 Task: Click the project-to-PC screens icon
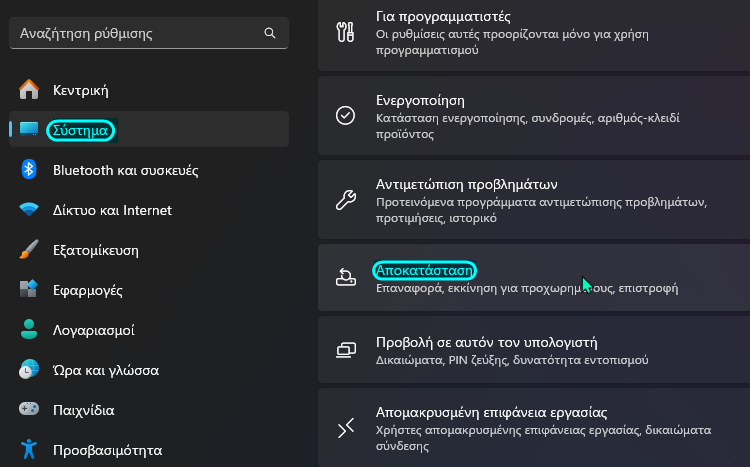click(x=345, y=350)
